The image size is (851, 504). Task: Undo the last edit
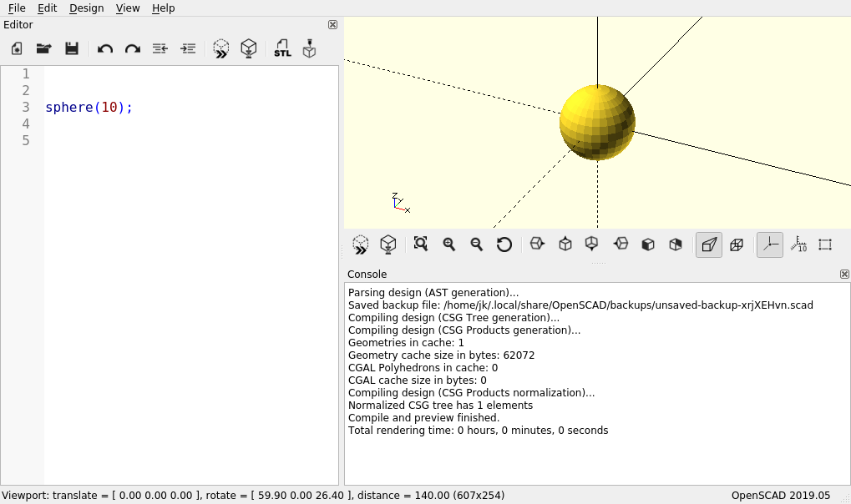point(105,48)
